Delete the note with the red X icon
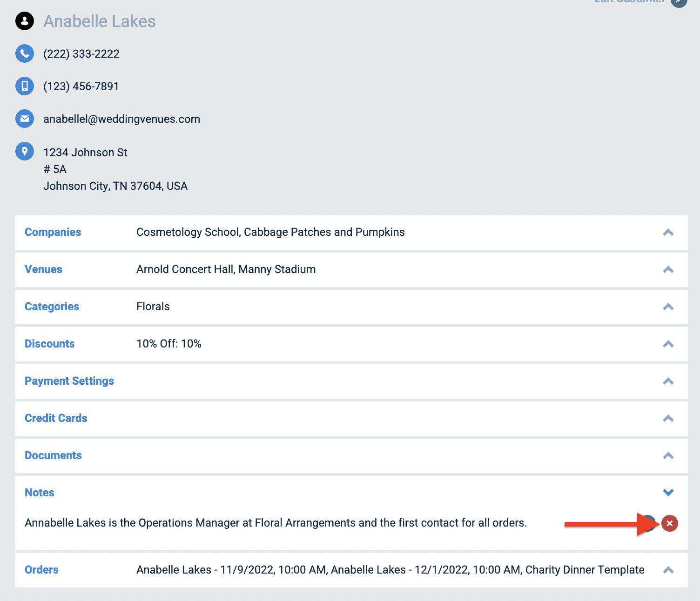The image size is (700, 601). point(670,523)
